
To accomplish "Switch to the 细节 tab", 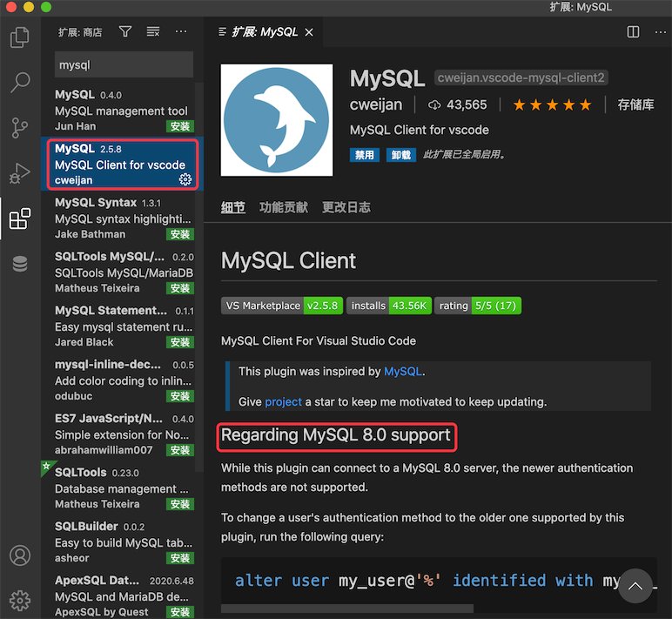I will point(232,207).
